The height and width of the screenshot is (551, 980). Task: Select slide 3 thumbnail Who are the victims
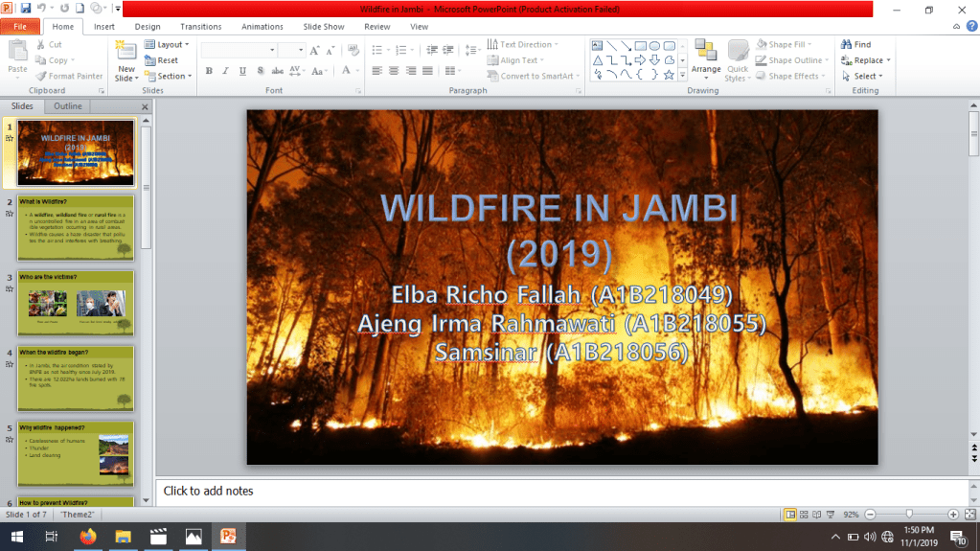click(x=76, y=304)
